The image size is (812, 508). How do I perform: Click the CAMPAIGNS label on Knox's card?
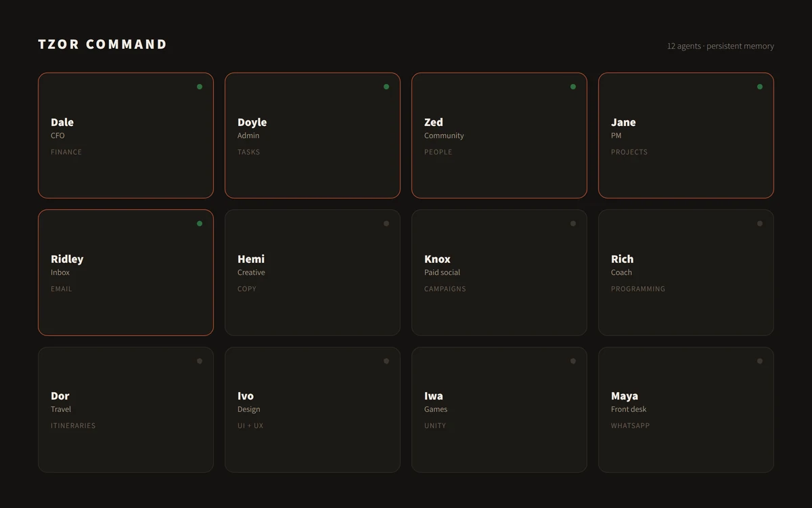[x=445, y=289]
